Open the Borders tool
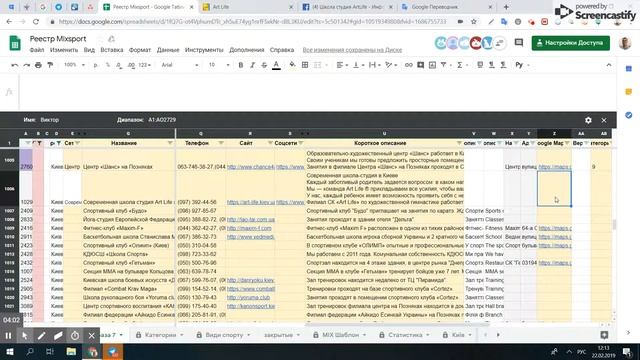 (305, 65)
